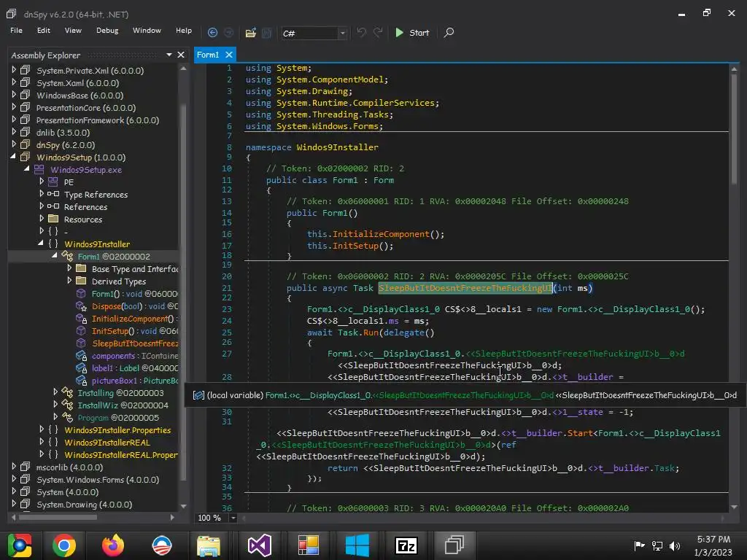Open Firefox from the taskbar
Screen dimensions: 747x560
[x=113, y=545]
